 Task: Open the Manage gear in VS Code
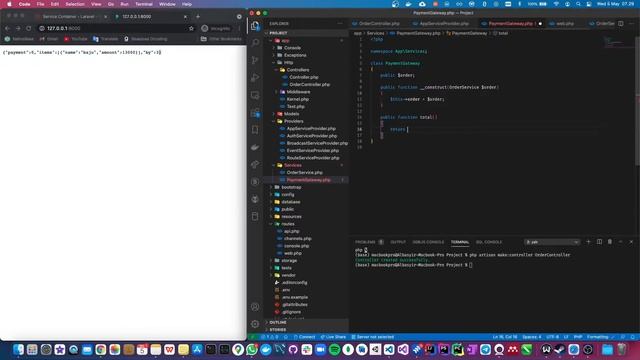[x=255, y=324]
